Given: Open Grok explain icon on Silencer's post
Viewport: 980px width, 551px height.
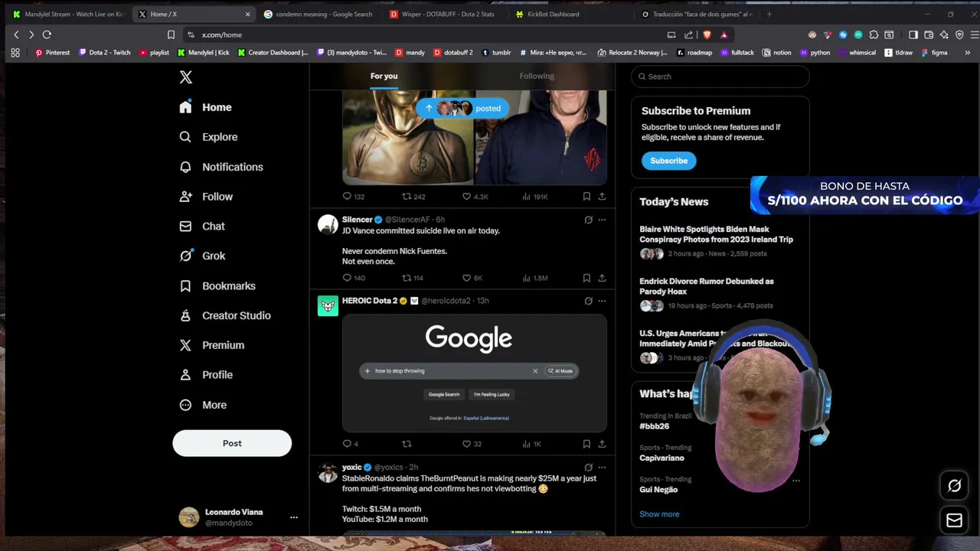Looking at the screenshot, I should 588,220.
